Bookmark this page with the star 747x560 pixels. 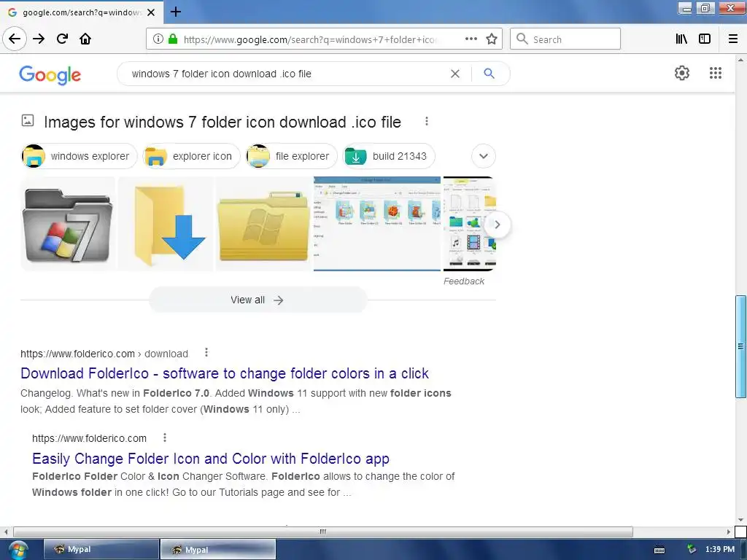(x=492, y=39)
